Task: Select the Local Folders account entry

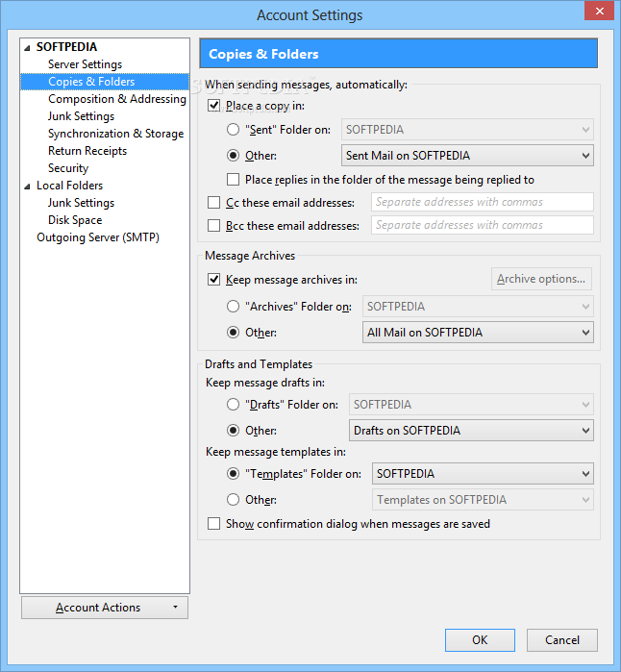Action: click(x=69, y=186)
